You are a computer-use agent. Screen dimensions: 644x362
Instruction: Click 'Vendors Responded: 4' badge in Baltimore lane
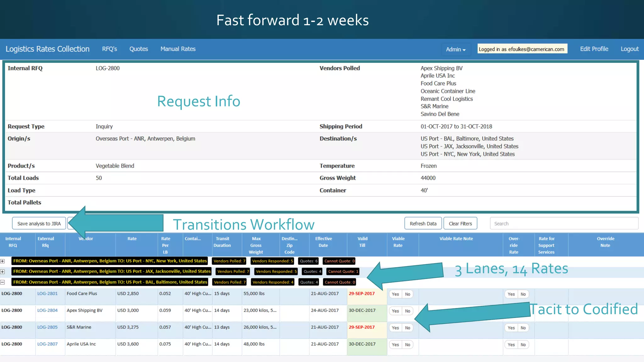point(273,282)
